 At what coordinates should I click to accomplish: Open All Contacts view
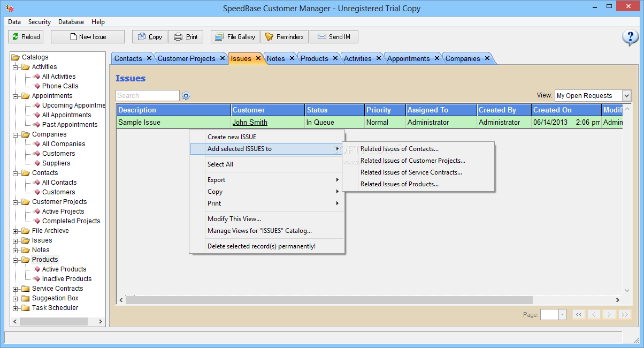pyautogui.click(x=59, y=183)
